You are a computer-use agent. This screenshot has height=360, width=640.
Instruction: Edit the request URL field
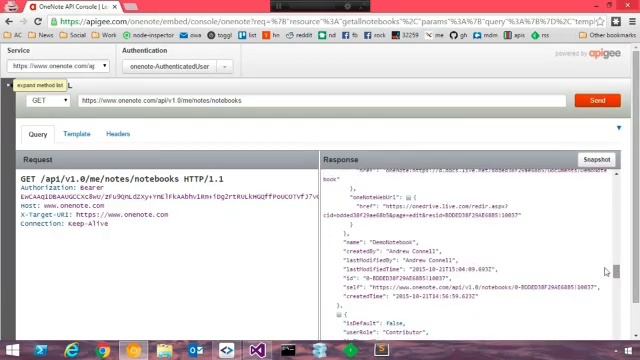[322, 100]
